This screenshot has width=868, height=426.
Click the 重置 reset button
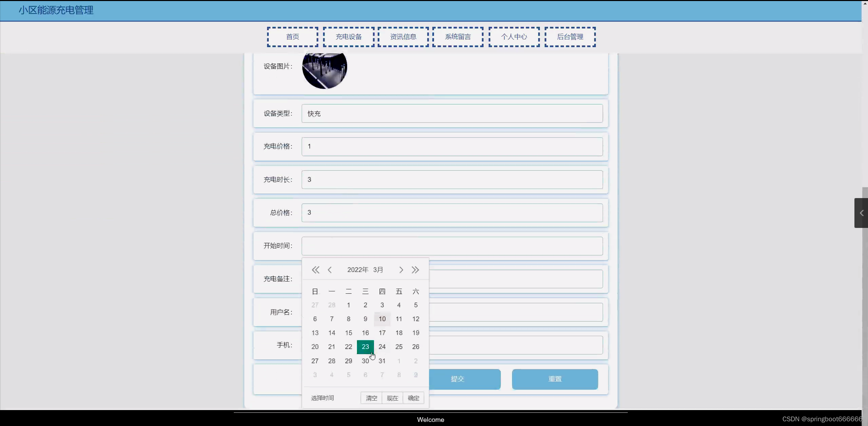555,379
